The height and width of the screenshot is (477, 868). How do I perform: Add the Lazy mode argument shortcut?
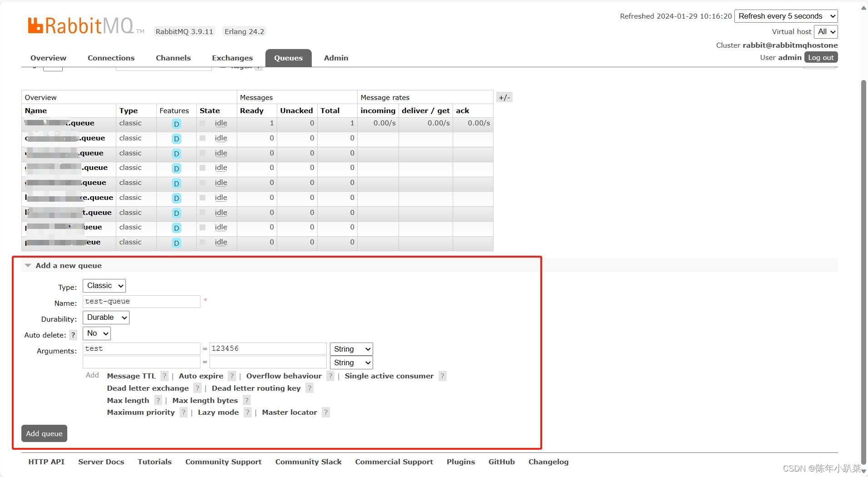(218, 412)
